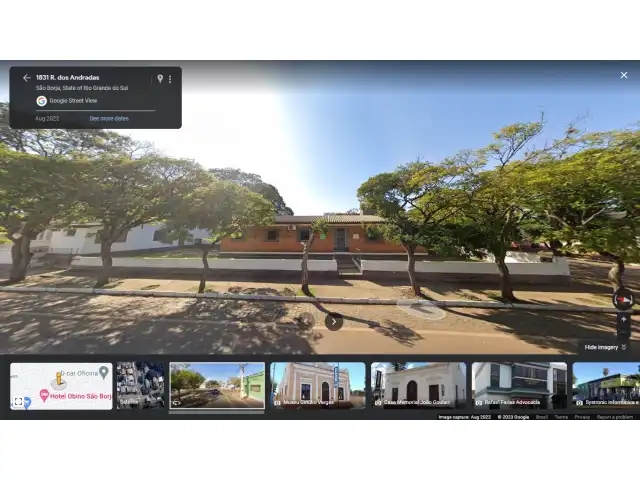Open the Privacy link in footer
Image resolution: width=640 pixels, height=480 pixels.
pos(582,417)
